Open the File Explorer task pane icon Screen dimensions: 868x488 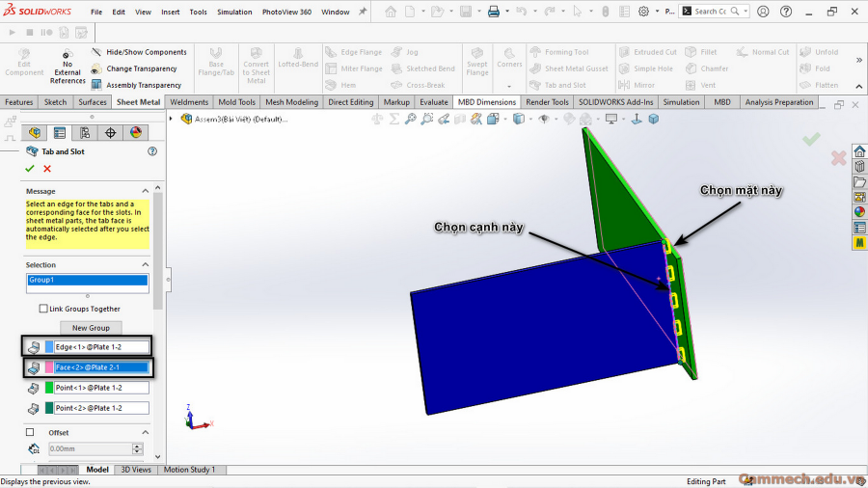coord(859,181)
